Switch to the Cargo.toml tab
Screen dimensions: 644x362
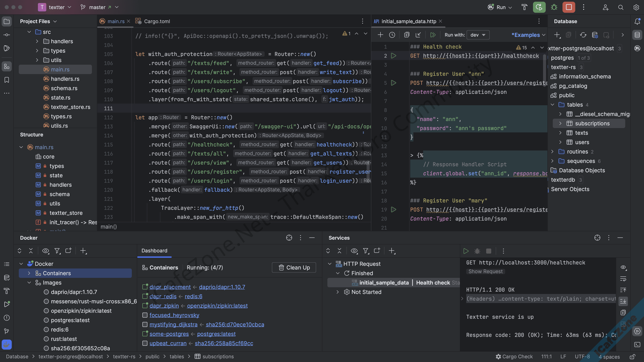pos(157,21)
